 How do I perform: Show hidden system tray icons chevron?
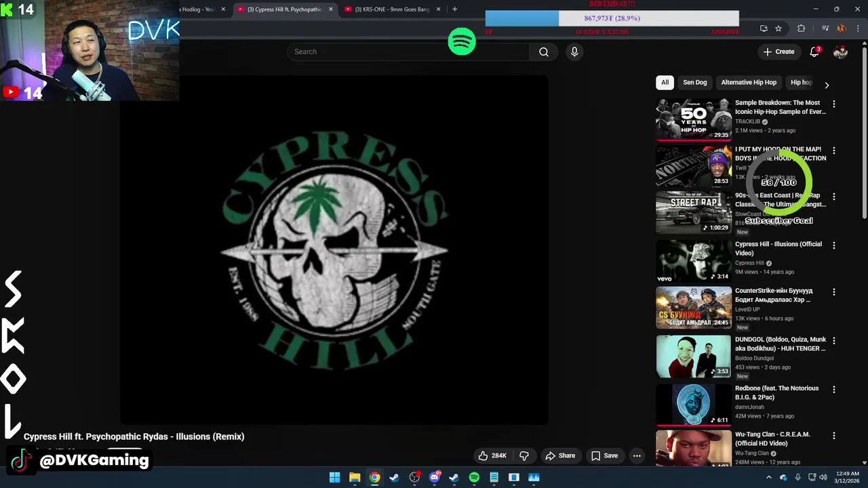coord(768,477)
